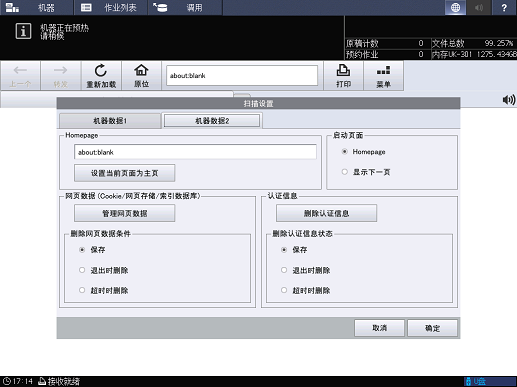Select 保存 under 删除认证信息状态
Viewport: 517px width, 387px height.
click(284, 250)
